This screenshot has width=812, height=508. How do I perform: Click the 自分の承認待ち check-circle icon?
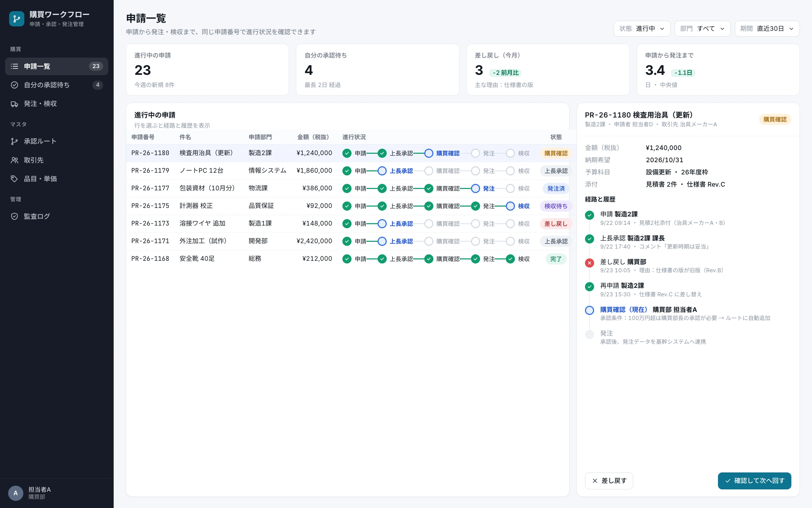click(x=14, y=85)
